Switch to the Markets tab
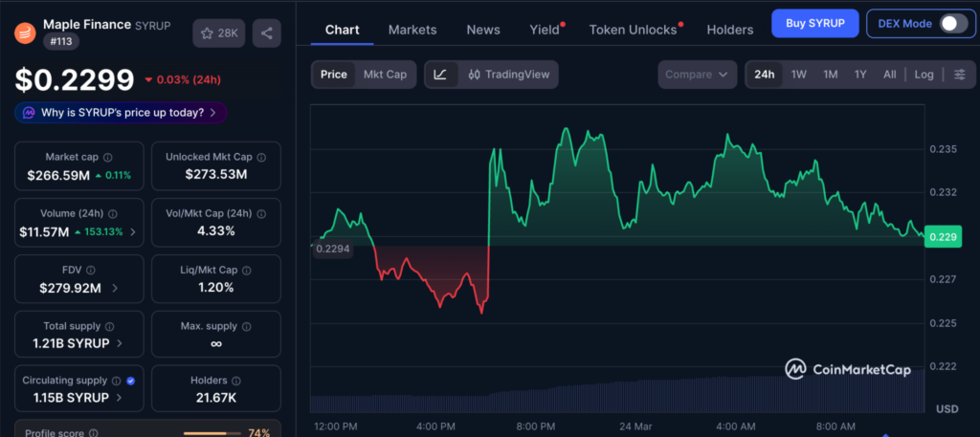Screen dimensions: 980x437 point(412,30)
